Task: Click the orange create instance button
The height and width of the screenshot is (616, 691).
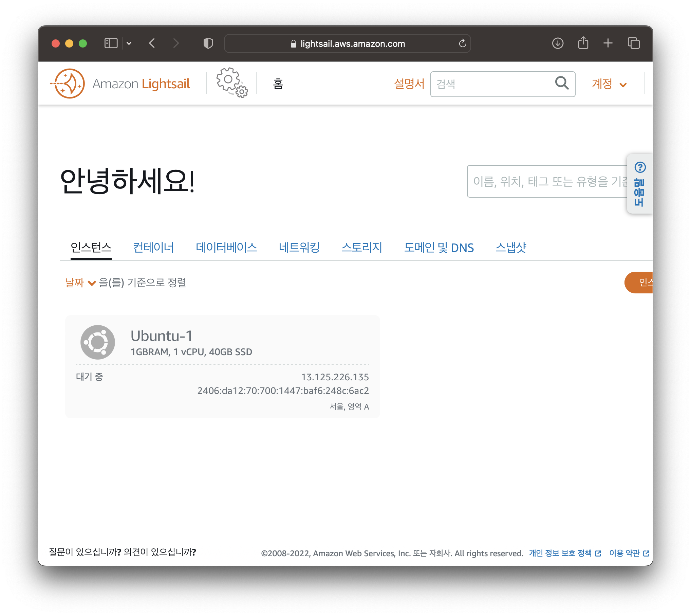Action: tap(640, 283)
